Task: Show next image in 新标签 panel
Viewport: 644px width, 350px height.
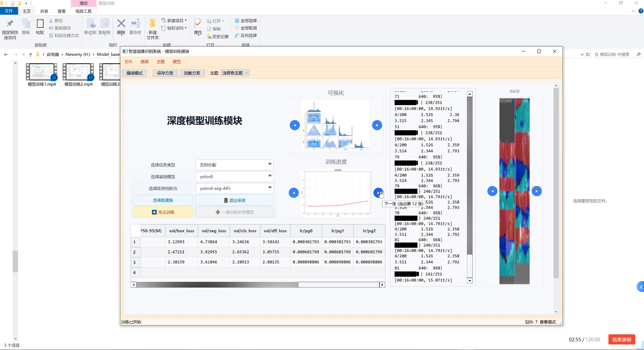Action: (537, 191)
